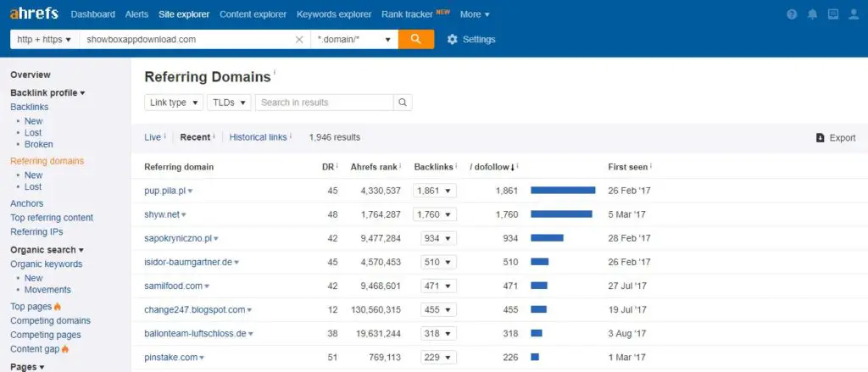Expand the 1,861 backlinks dropdown for pup.pila.pl
Image resolution: width=868 pixels, height=372 pixels.
point(435,191)
